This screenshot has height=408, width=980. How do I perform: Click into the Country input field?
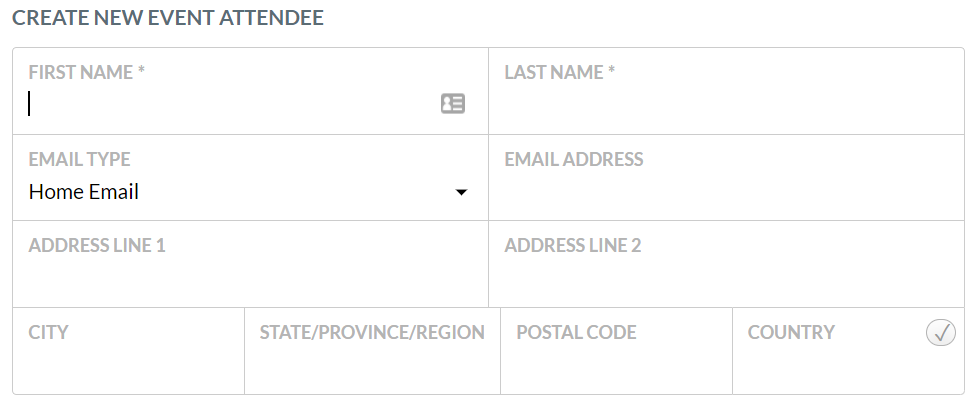point(848,365)
